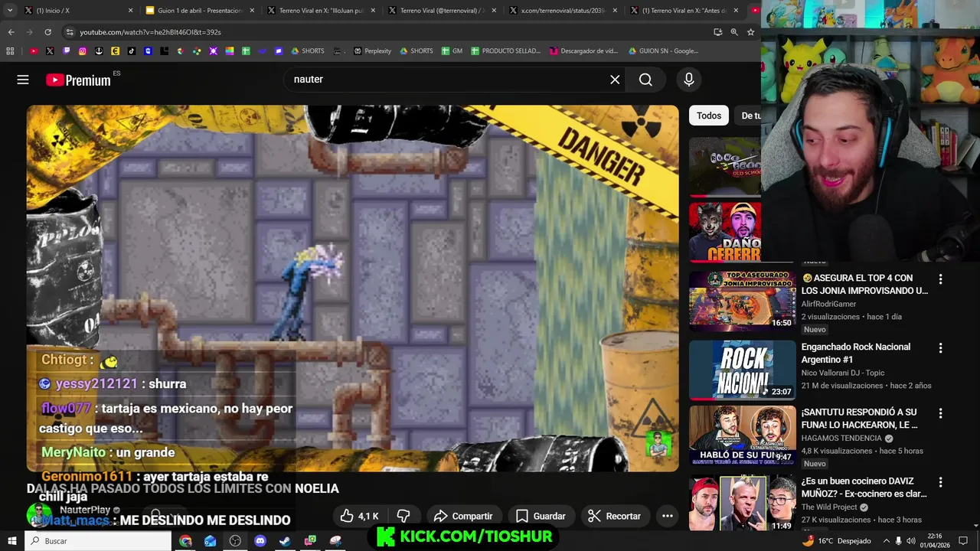This screenshot has height=551, width=980.
Task: Open Chrome from the taskbar
Action: [x=185, y=541]
